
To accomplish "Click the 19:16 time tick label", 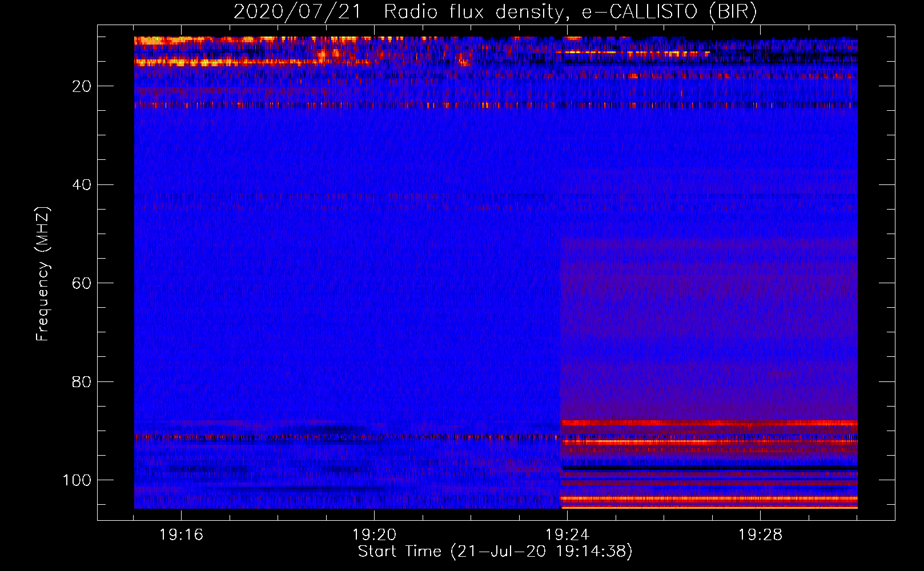I will coord(182,535).
